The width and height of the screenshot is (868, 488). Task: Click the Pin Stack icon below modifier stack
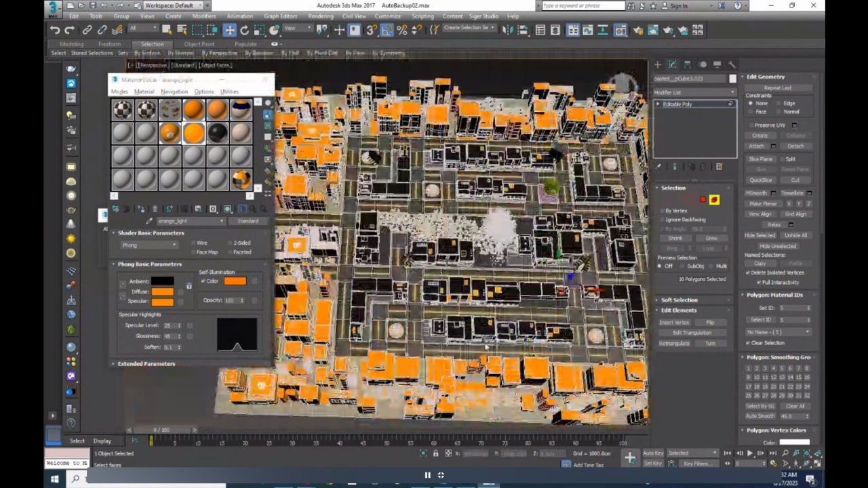(658, 167)
